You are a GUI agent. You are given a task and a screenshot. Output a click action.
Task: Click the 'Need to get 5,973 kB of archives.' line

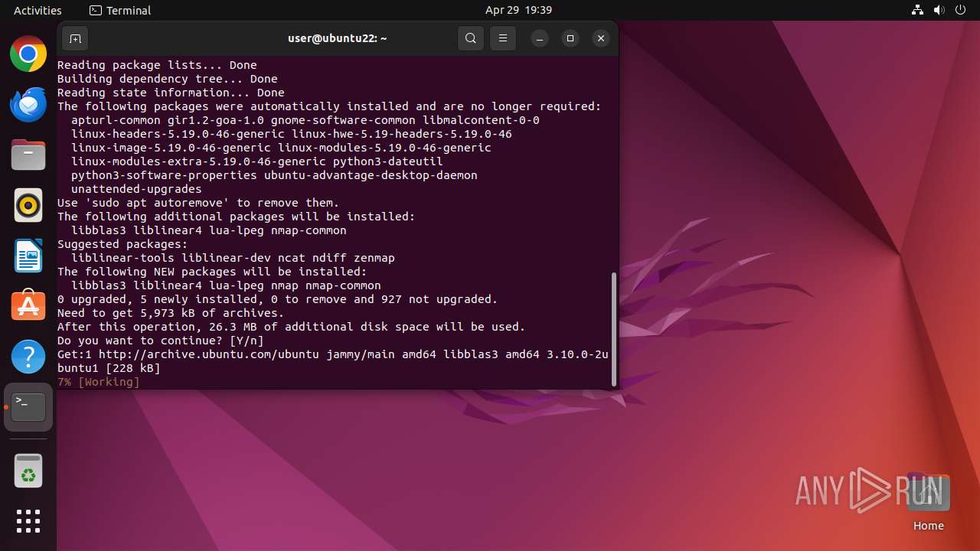(171, 313)
